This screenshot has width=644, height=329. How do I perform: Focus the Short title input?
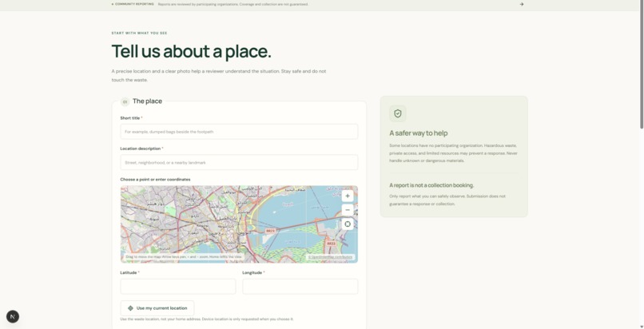click(239, 132)
